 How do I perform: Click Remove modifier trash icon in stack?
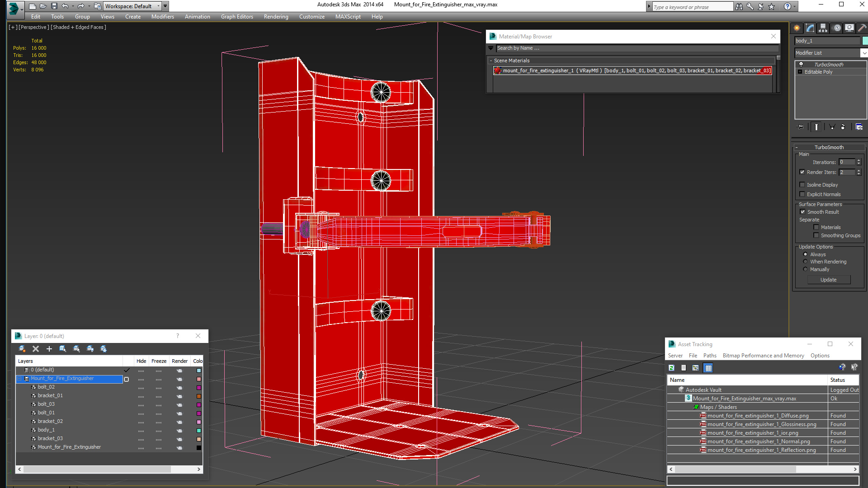tap(843, 127)
